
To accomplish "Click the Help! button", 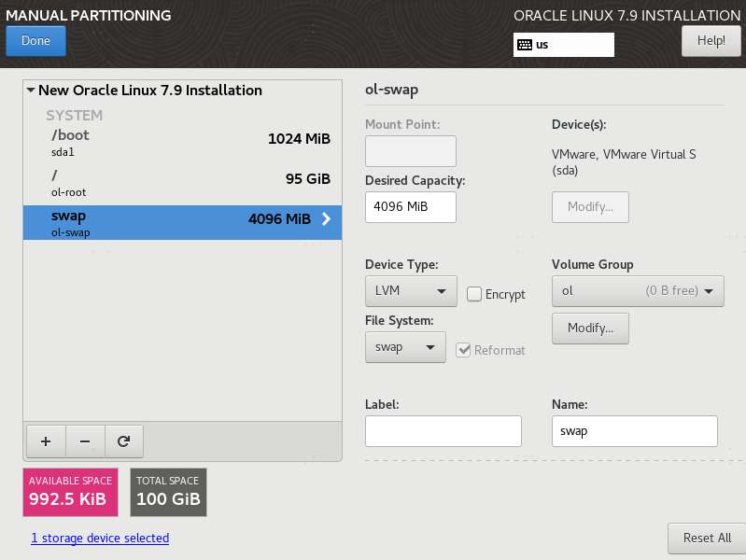I will pyautogui.click(x=711, y=41).
